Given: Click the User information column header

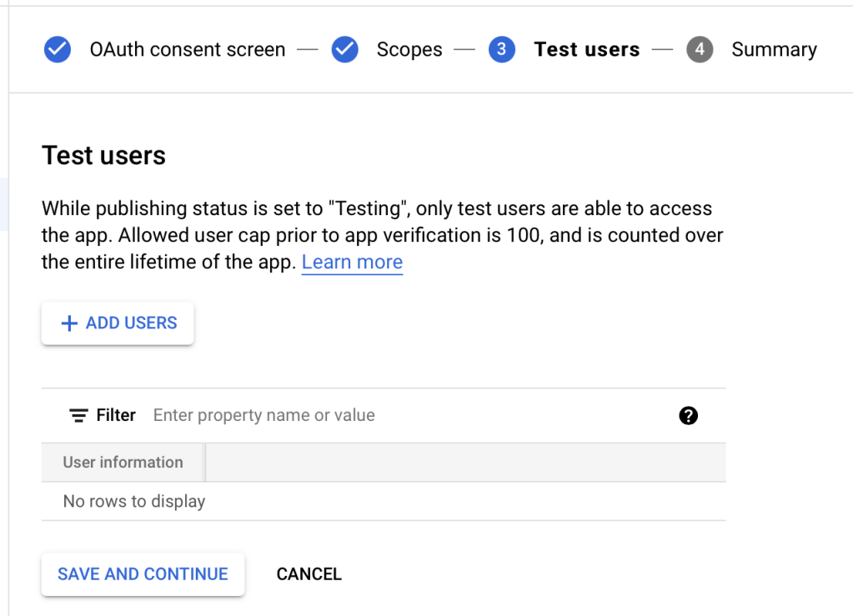Looking at the screenshot, I should pos(123,463).
